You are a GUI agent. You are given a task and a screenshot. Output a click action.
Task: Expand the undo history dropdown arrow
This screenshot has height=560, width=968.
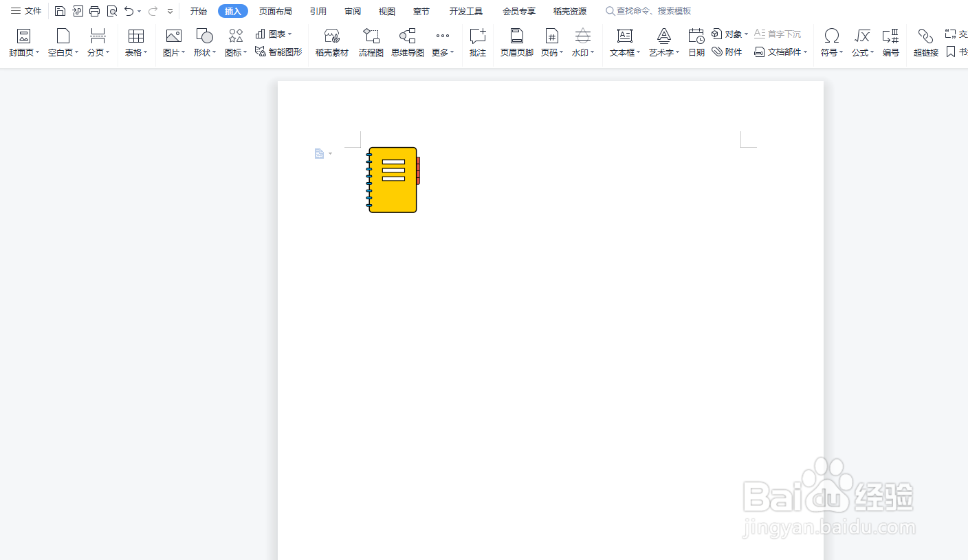pyautogui.click(x=140, y=12)
